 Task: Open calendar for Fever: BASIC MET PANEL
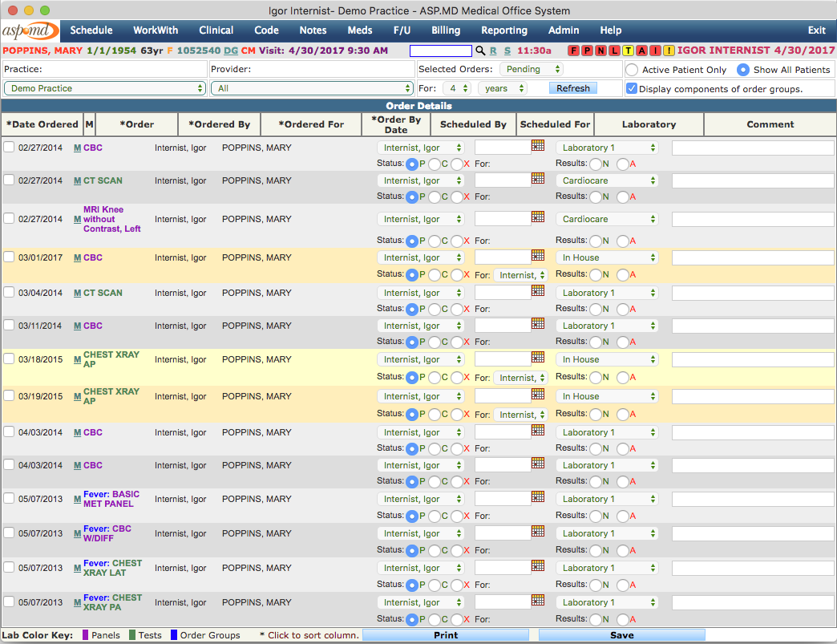click(538, 496)
